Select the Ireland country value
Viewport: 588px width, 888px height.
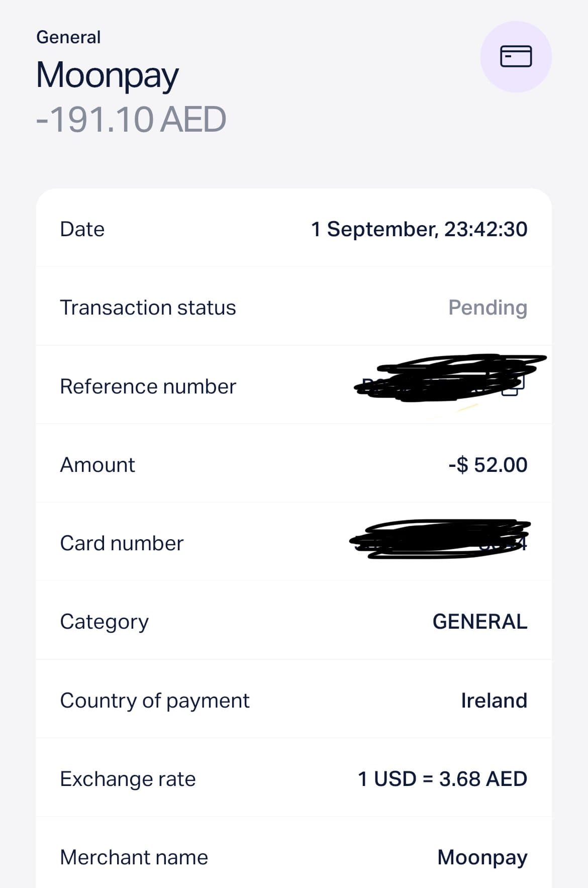[x=494, y=701]
